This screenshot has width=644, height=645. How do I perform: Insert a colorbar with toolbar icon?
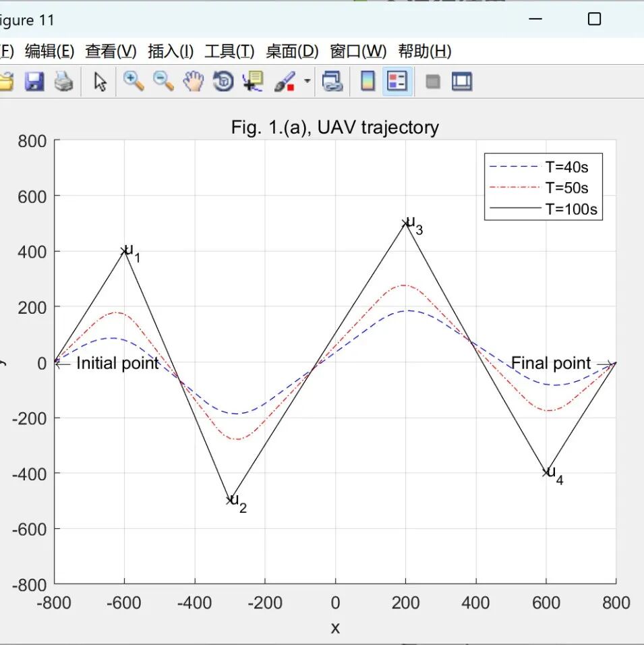(368, 81)
